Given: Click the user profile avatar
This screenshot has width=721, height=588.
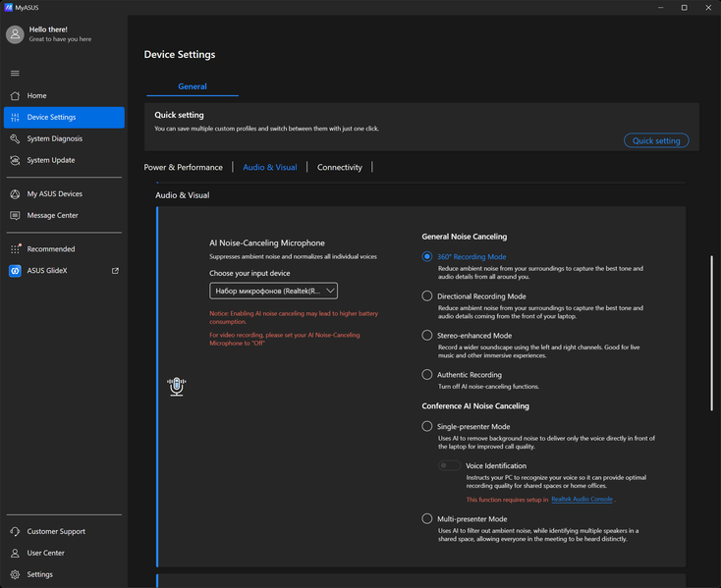Looking at the screenshot, I should 15,34.
